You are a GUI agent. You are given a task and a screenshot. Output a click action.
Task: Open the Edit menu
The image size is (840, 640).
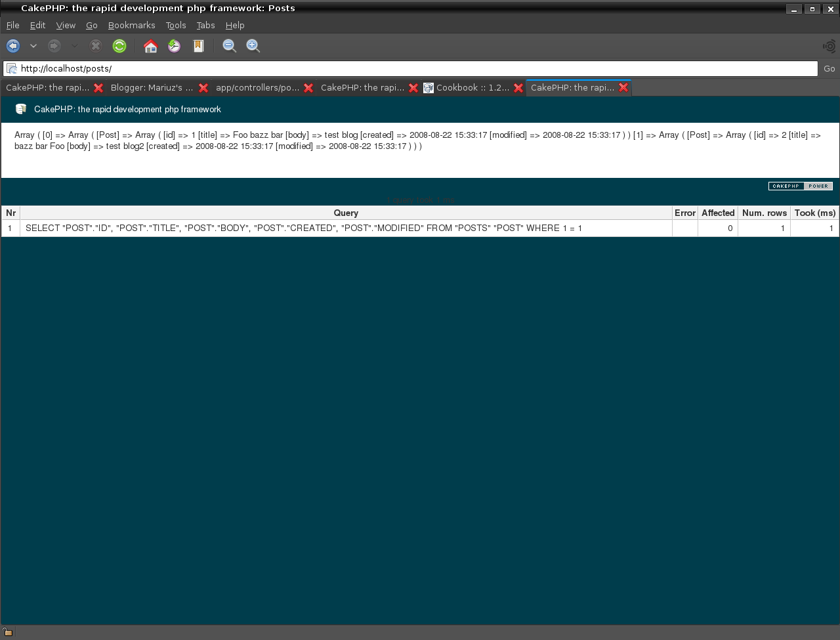tap(37, 25)
